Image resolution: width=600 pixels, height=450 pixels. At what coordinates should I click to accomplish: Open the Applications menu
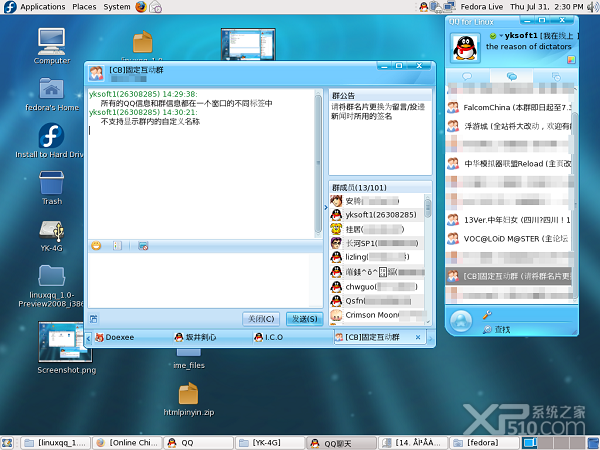click(42, 7)
